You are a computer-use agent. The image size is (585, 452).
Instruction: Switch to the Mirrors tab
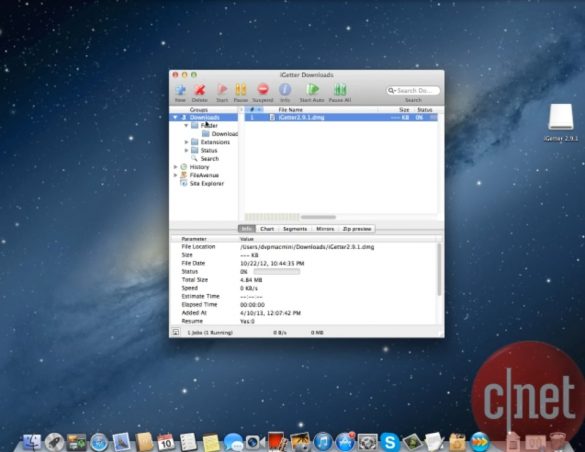(x=325, y=229)
